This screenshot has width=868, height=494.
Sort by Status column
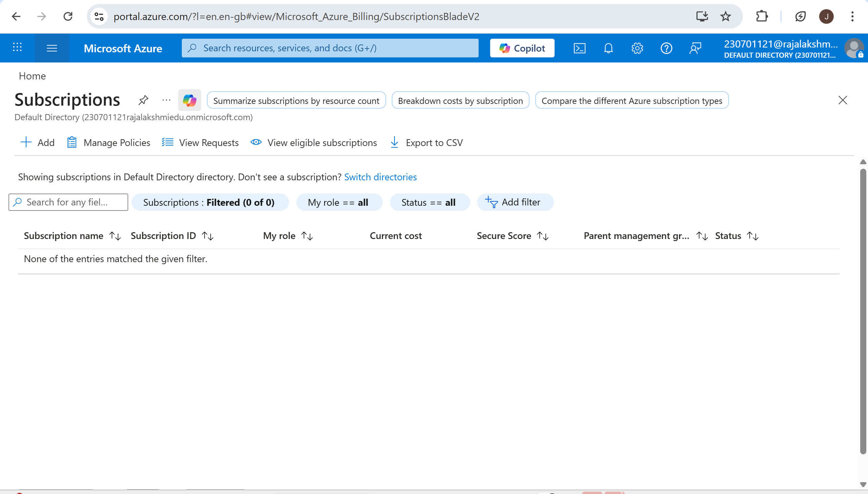(737, 236)
